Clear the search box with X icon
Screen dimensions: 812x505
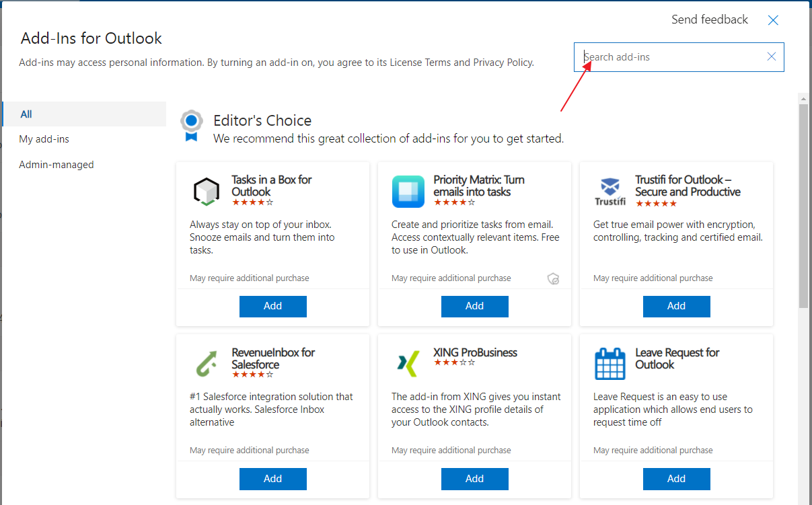pyautogui.click(x=772, y=56)
